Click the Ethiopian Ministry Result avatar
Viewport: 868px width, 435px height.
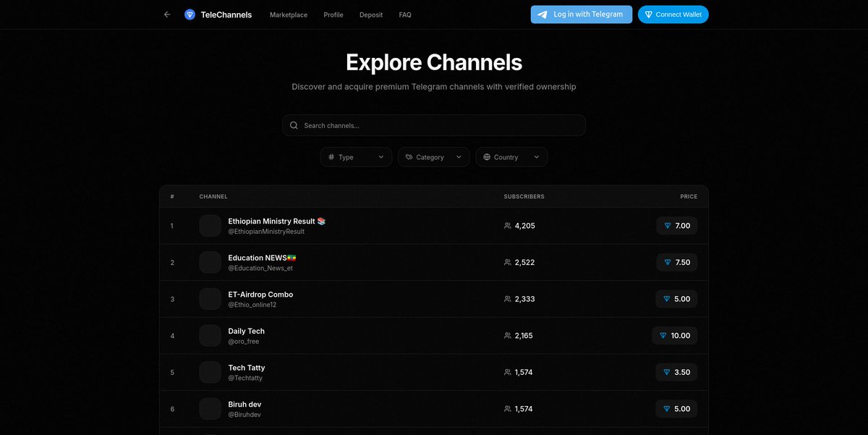[210, 226]
